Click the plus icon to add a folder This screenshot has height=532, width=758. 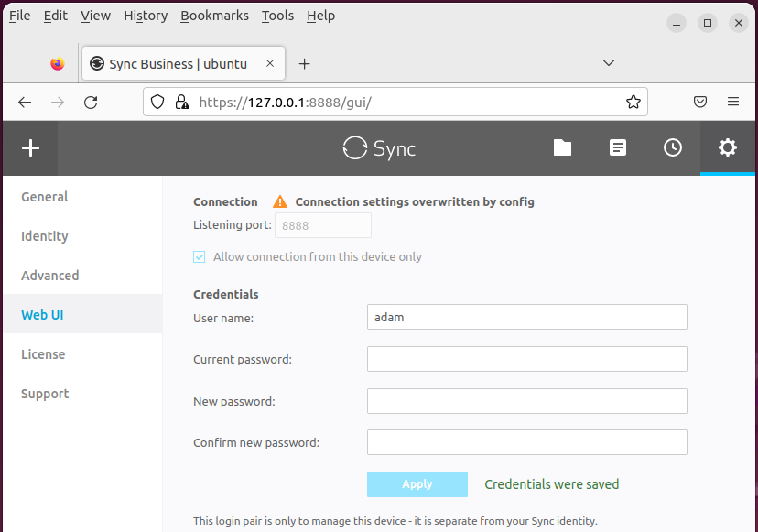coord(30,148)
